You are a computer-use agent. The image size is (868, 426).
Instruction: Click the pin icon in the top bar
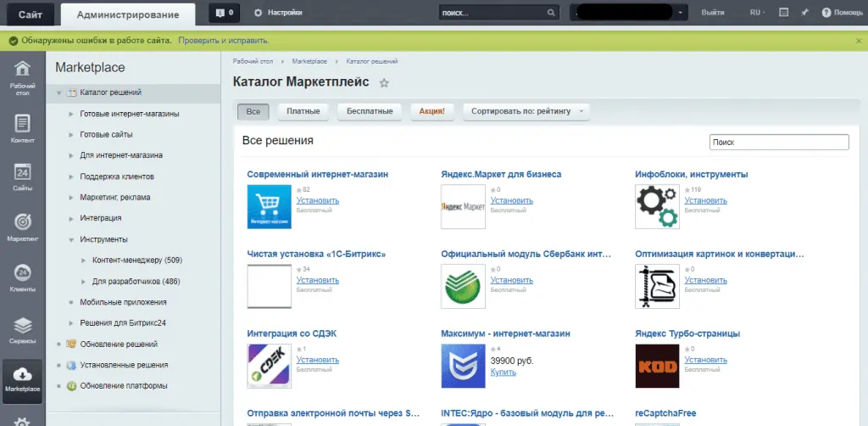[805, 12]
